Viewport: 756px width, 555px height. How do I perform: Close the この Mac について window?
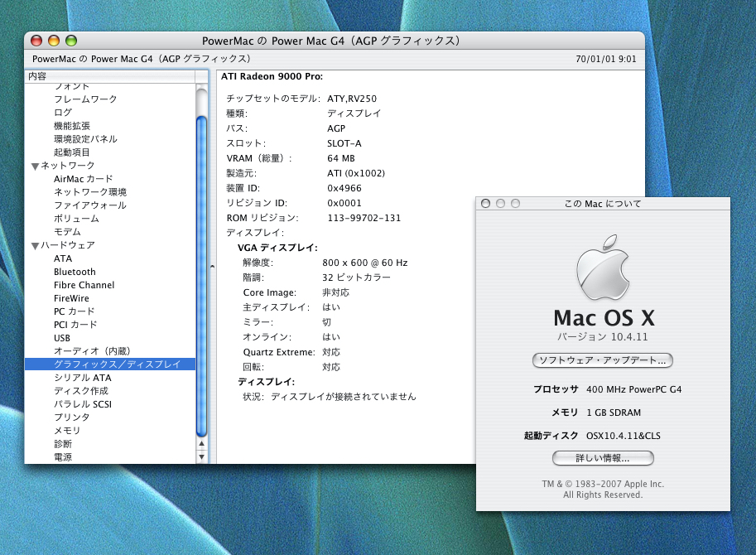click(x=486, y=204)
